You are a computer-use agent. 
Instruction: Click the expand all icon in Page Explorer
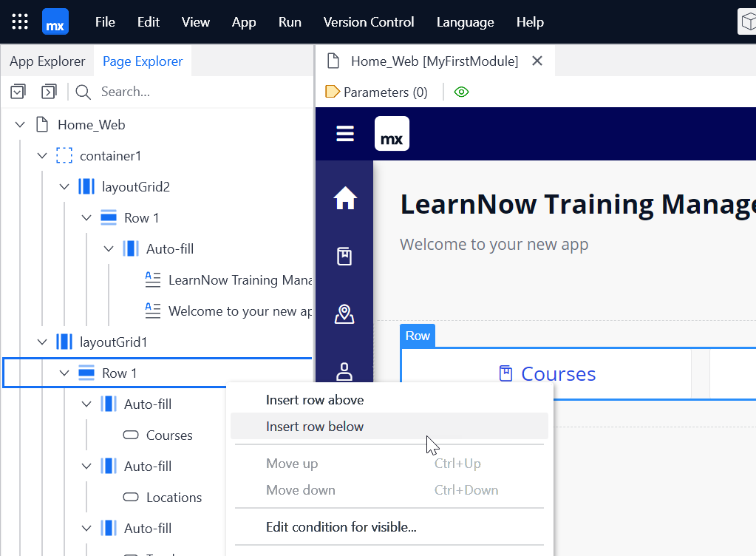tap(49, 92)
